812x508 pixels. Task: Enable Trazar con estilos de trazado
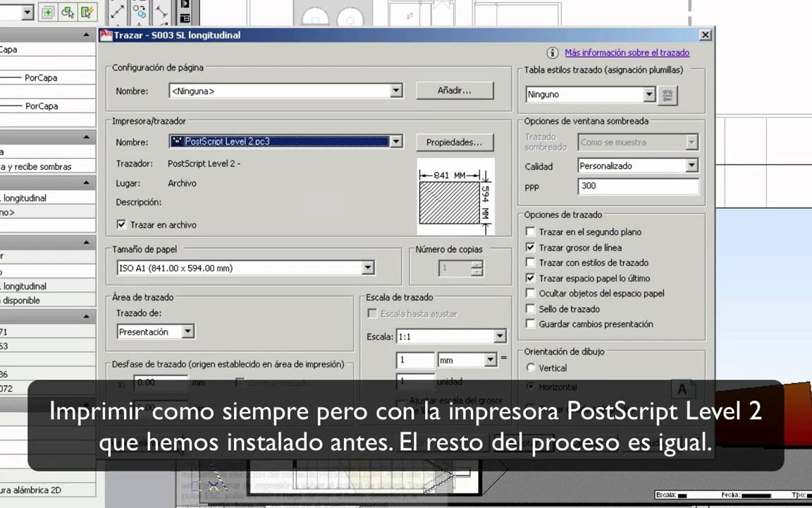pos(530,262)
